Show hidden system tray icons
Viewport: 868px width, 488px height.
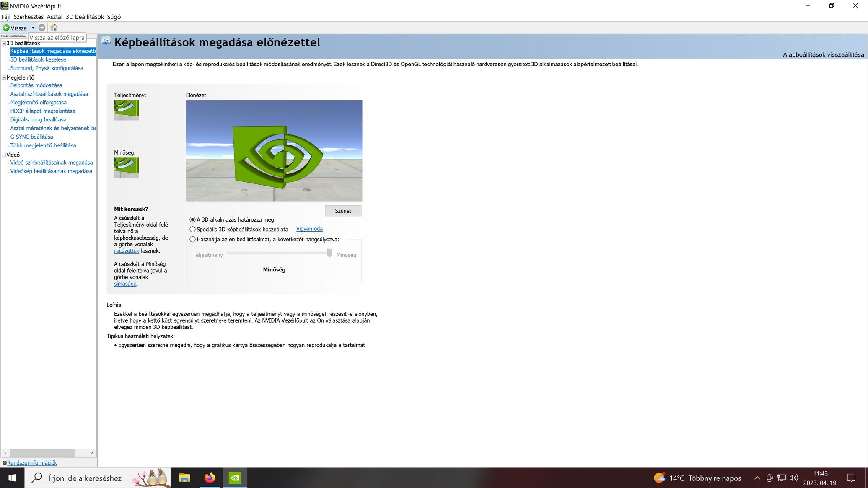(x=757, y=478)
